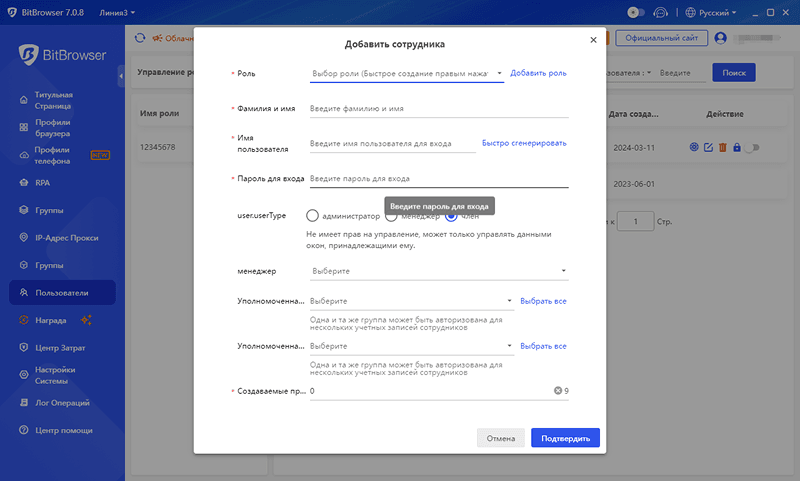The image size is (800, 481).
Task: Click the user avatar icon
Action: [x=719, y=38]
